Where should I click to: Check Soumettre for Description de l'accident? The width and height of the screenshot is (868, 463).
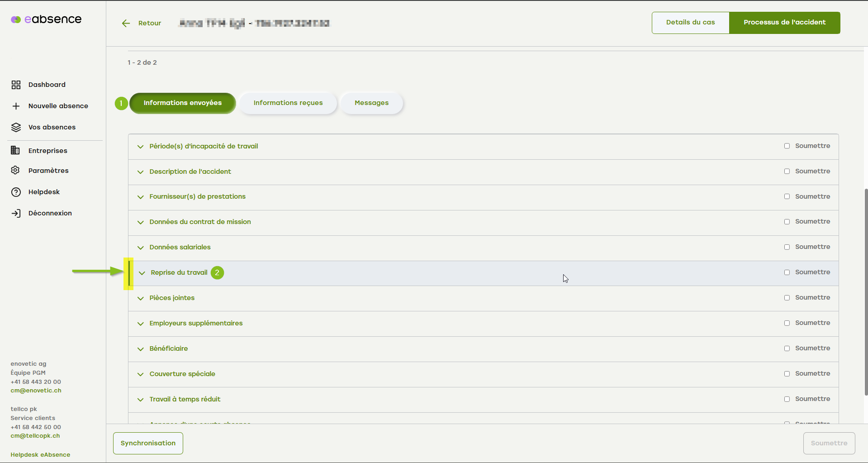(787, 171)
